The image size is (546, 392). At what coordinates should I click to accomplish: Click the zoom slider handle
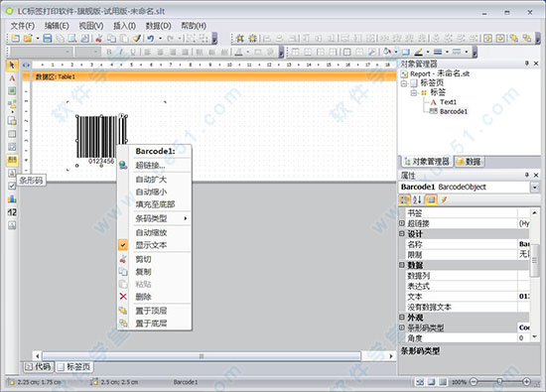pos(499,382)
